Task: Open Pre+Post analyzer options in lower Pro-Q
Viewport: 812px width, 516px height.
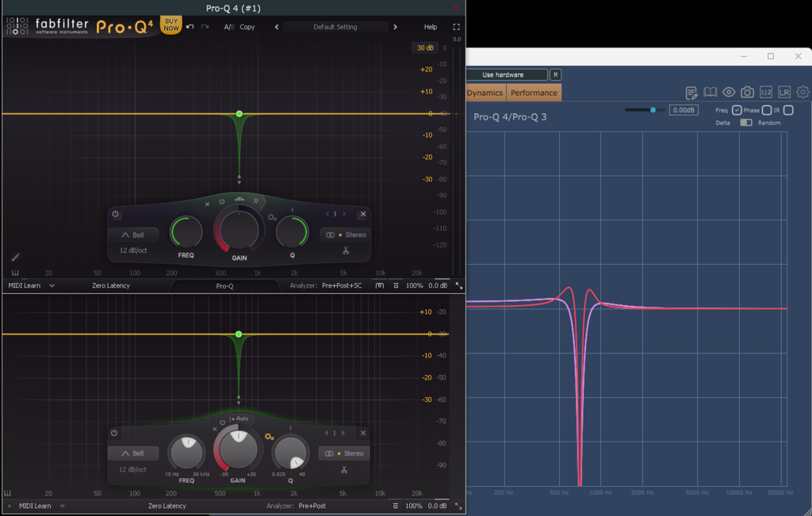Action: pos(312,506)
